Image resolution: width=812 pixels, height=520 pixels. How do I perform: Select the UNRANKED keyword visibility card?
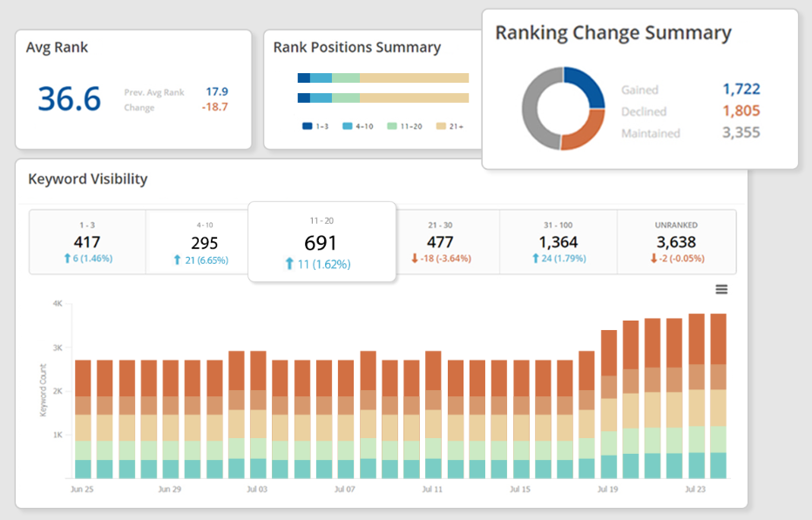(x=676, y=240)
